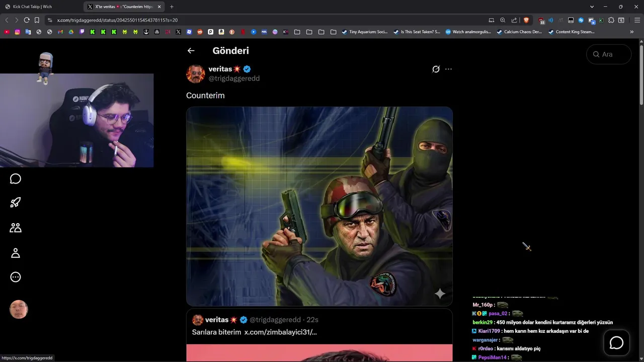Screen dimensions: 644x362
Task: Open the YouTube bookmark
Action: coord(7,32)
